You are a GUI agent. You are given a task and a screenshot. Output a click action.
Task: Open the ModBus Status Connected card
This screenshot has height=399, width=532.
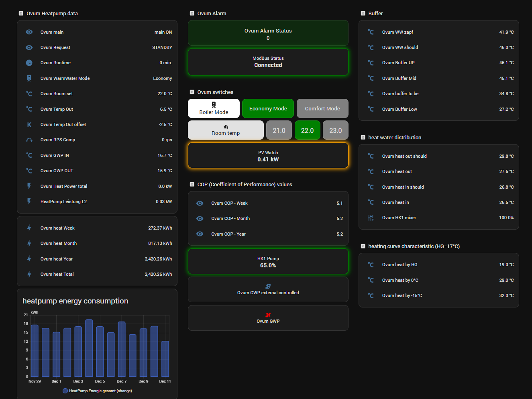tap(268, 62)
